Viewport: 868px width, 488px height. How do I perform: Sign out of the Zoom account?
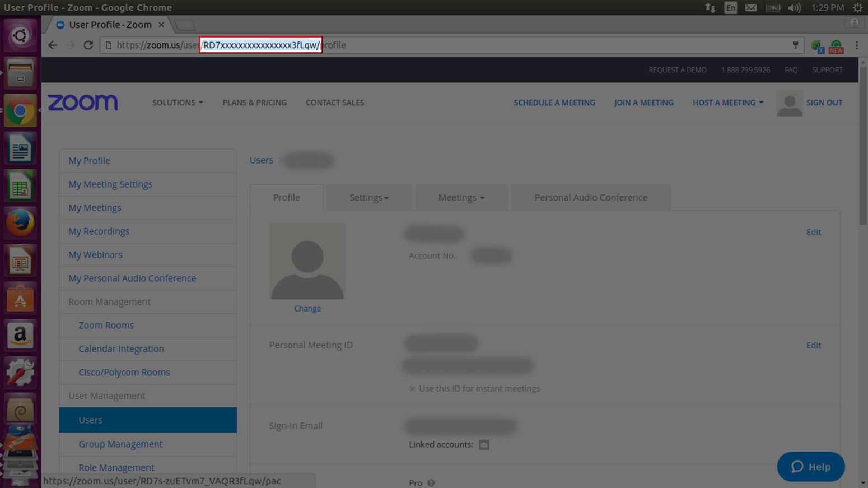824,103
